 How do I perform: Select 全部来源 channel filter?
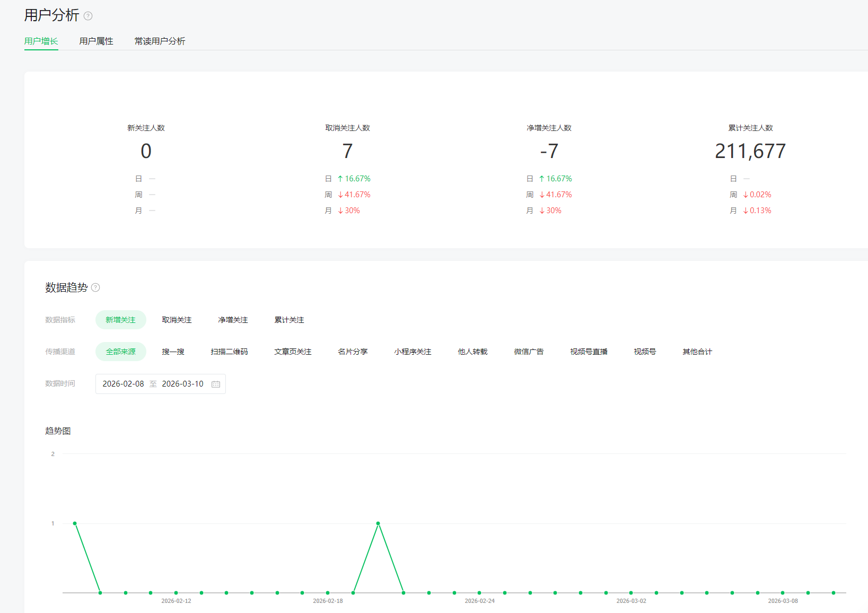(x=120, y=352)
